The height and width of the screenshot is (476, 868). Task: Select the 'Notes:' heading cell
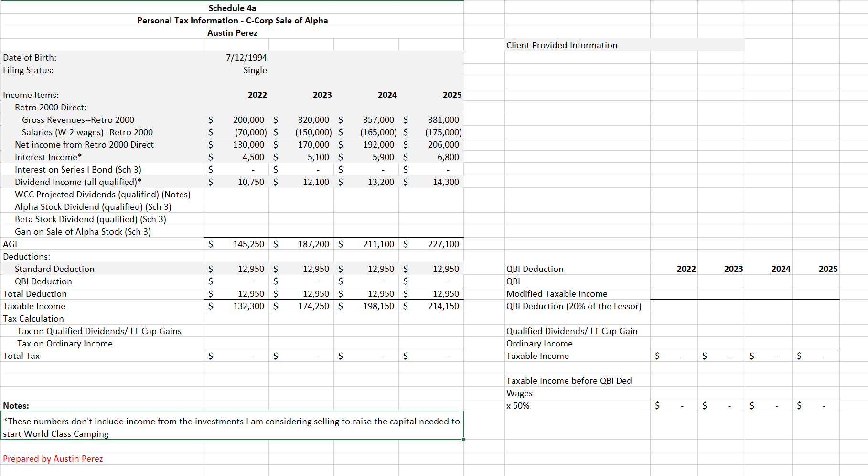(x=16, y=405)
